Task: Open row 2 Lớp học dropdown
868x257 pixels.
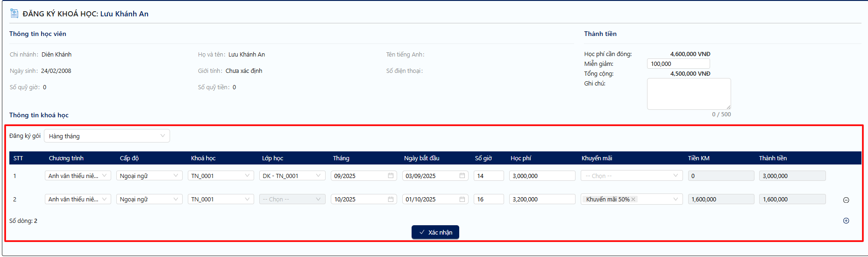Action: 292,199
